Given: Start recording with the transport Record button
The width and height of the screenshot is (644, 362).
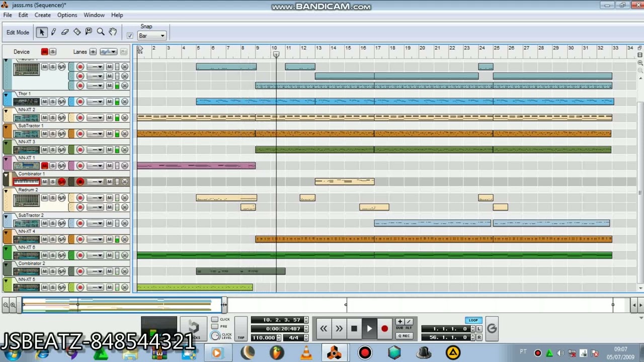Looking at the screenshot, I should point(384,329).
